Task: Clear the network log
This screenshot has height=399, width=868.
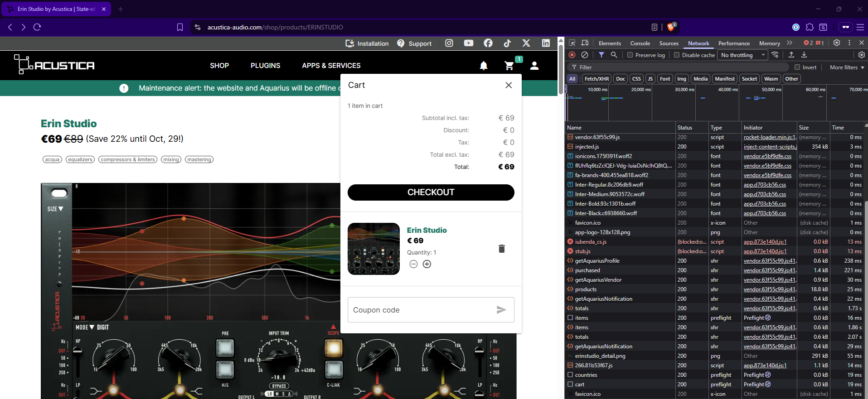Action: point(585,55)
